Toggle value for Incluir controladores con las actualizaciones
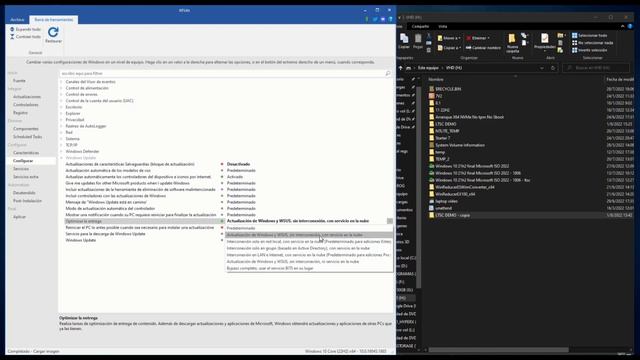This screenshot has height=360, width=640. 241,196
